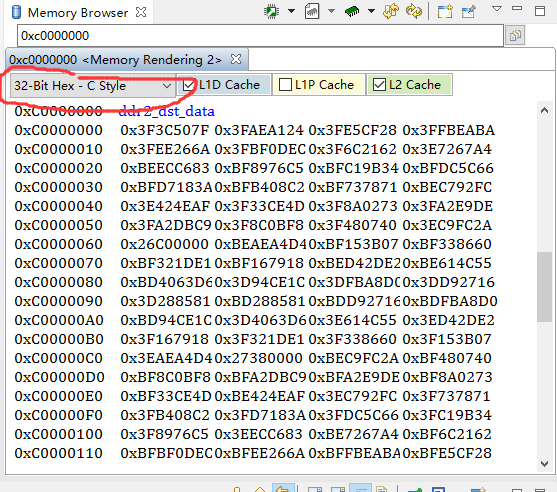This screenshot has height=492, width=557.
Task: Click the refresh memory arrows icon
Action: [x=391, y=11]
